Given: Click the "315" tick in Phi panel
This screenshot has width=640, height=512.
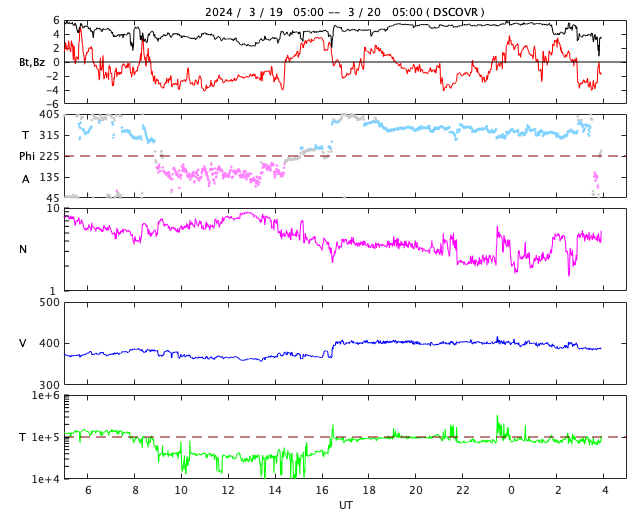Looking at the screenshot, I should 49,135.
